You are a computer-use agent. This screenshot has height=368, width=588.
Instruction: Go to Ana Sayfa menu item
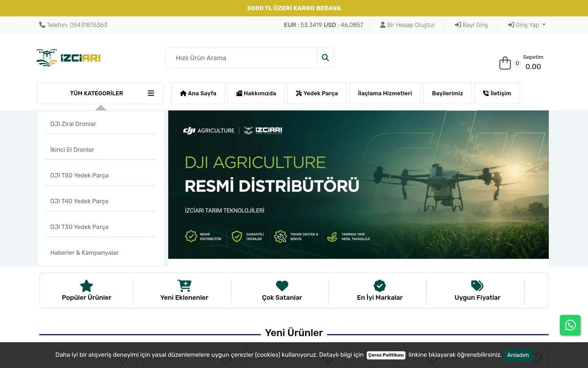[x=198, y=93]
